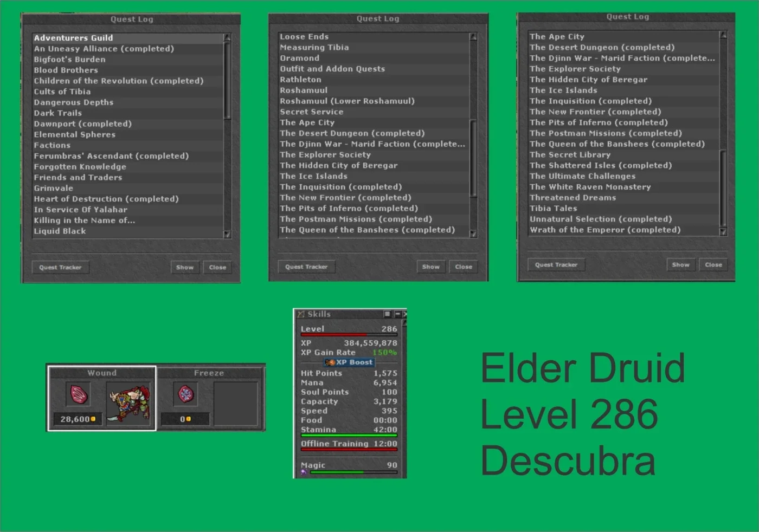Image resolution: width=759 pixels, height=532 pixels.
Task: Select the Cults of Tibia quest
Action: coord(127,92)
